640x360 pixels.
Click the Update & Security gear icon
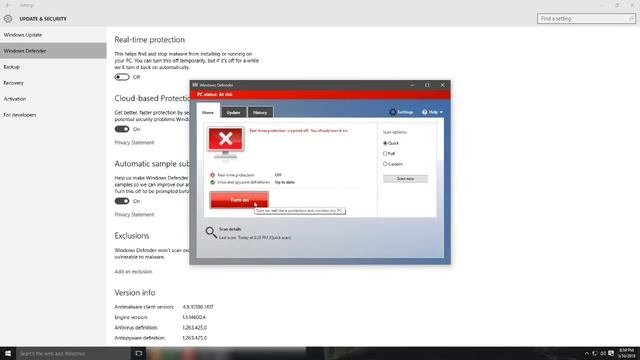coord(8,19)
